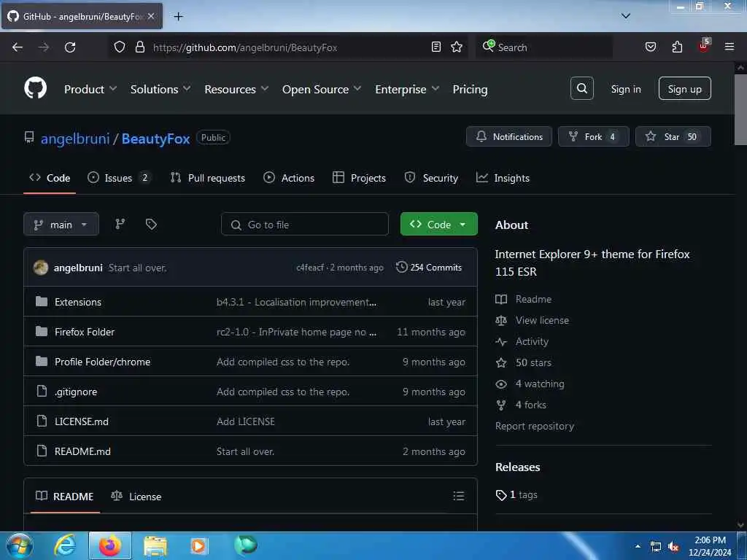
Task: Open Internet Explorer from the taskbar
Action: coord(65,545)
